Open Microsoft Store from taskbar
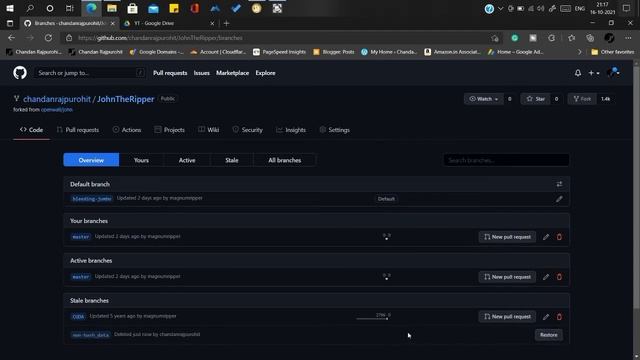 (132, 8)
